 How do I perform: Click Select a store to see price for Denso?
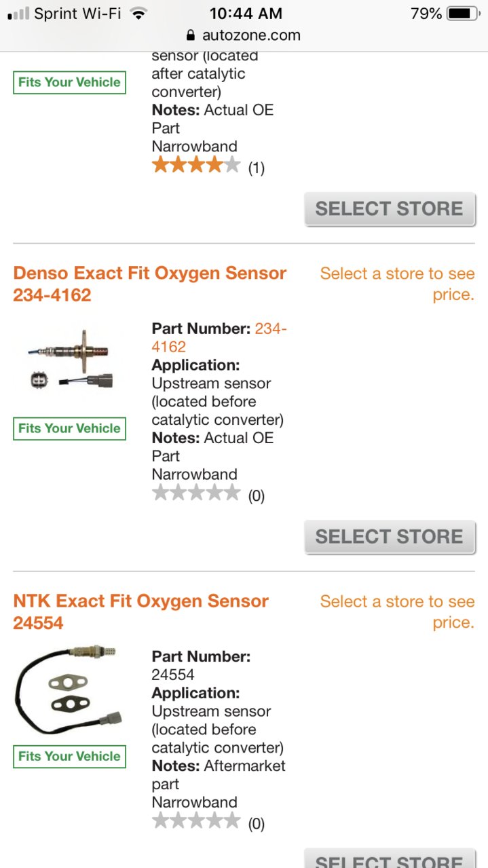(x=397, y=284)
